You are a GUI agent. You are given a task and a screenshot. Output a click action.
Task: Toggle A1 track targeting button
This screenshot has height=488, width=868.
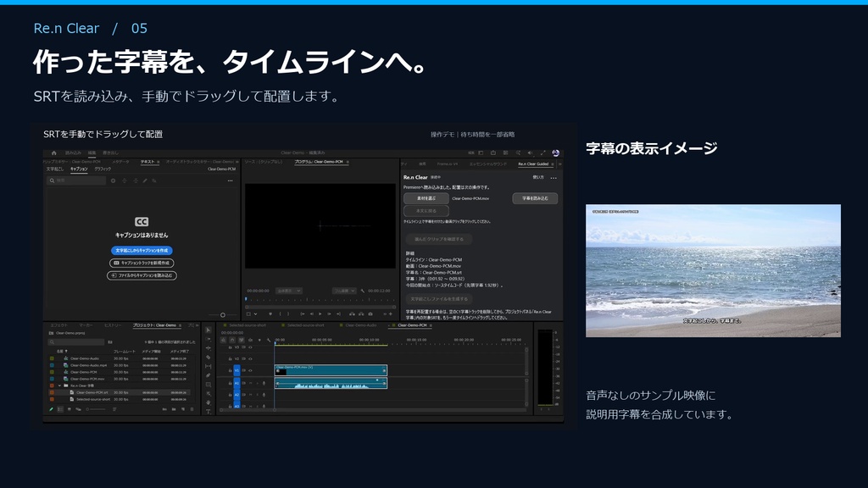(x=237, y=383)
